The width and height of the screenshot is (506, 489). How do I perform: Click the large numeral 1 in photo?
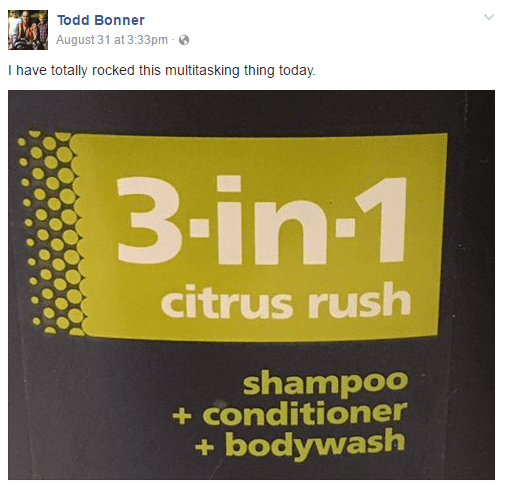pos(383,220)
